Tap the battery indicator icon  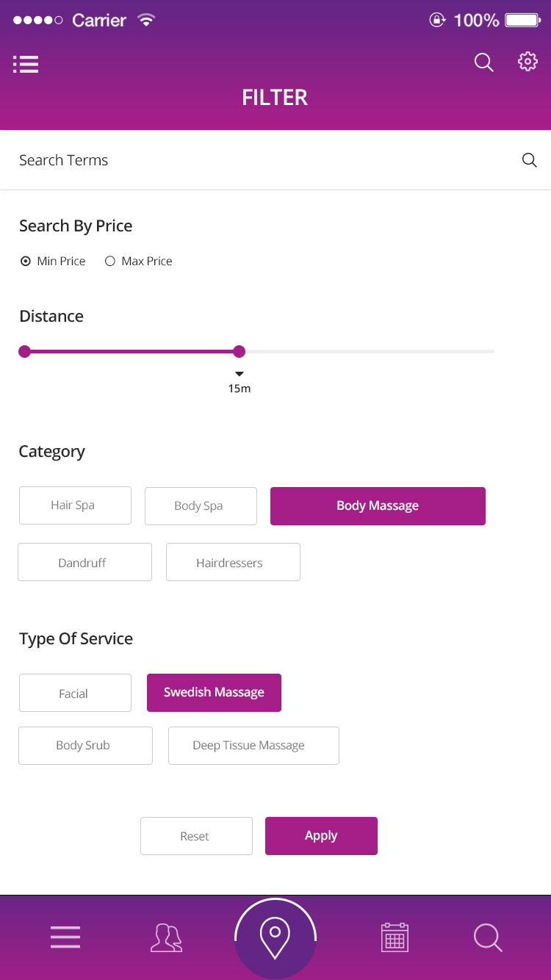[x=523, y=20]
